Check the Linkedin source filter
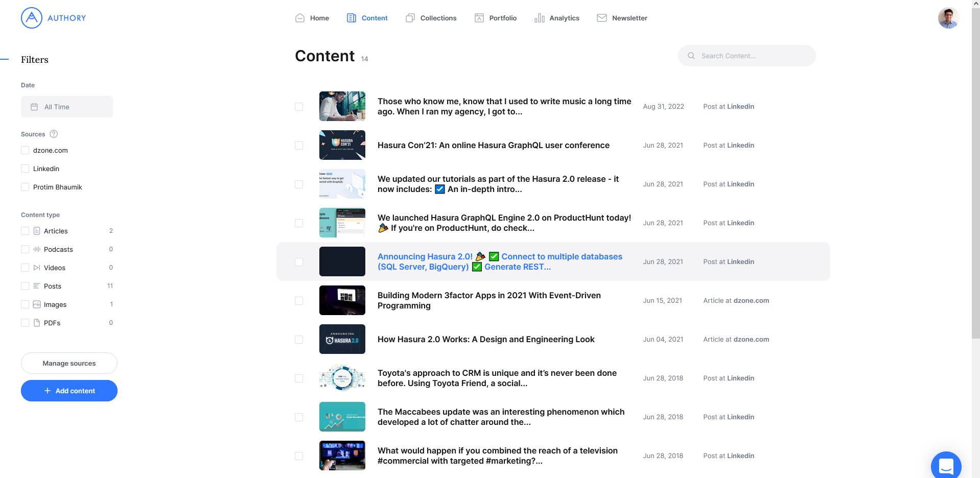Image resolution: width=980 pixels, height=478 pixels. click(25, 169)
